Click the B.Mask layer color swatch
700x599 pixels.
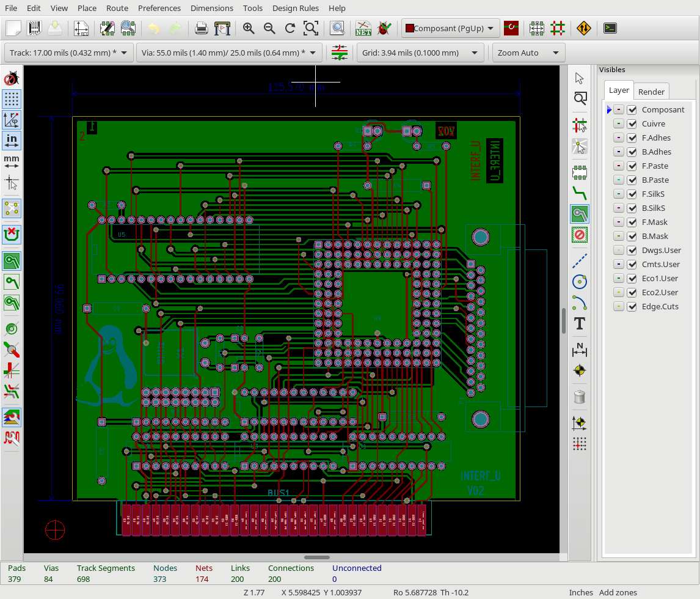click(x=619, y=237)
